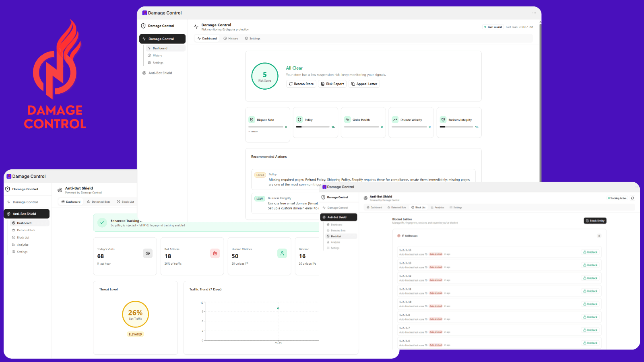Viewport: 644px width, 362px height.
Task: Open Block List tab in Threat Level window
Action: click(x=126, y=202)
